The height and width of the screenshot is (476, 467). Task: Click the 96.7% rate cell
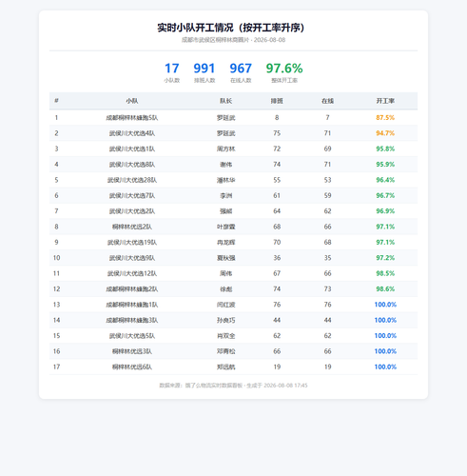pos(385,195)
